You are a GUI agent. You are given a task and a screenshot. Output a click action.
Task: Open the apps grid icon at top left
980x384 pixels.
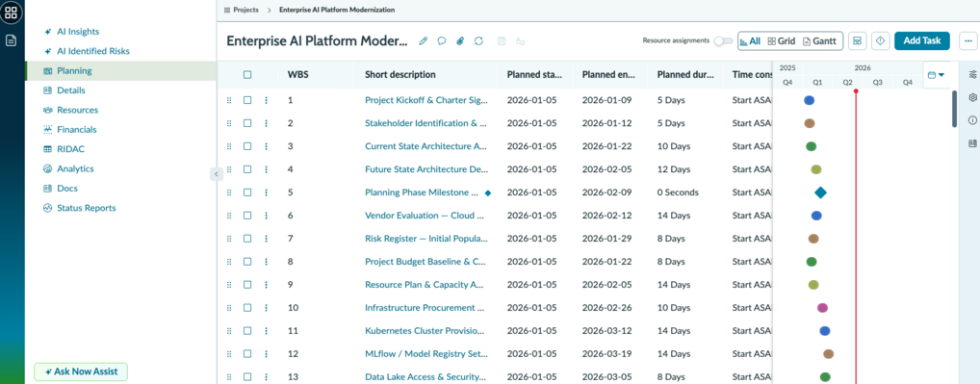(x=11, y=12)
